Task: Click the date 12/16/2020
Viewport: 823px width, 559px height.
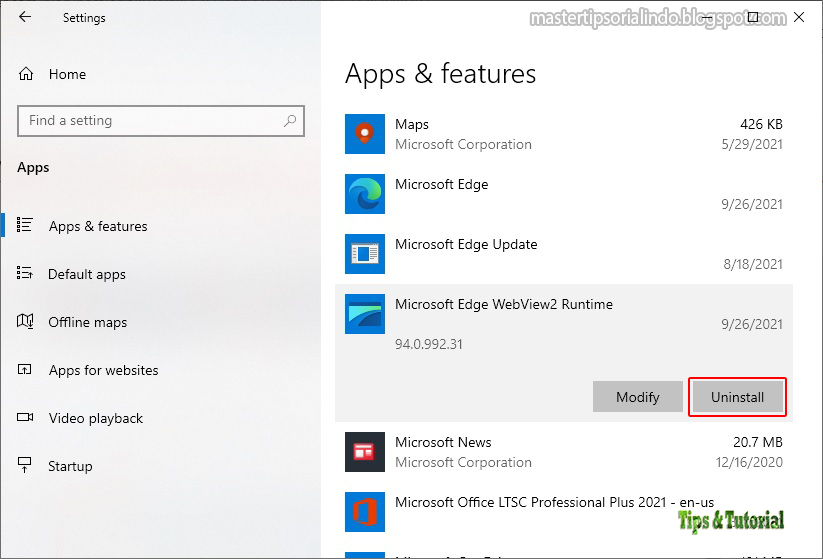Action: (749, 462)
